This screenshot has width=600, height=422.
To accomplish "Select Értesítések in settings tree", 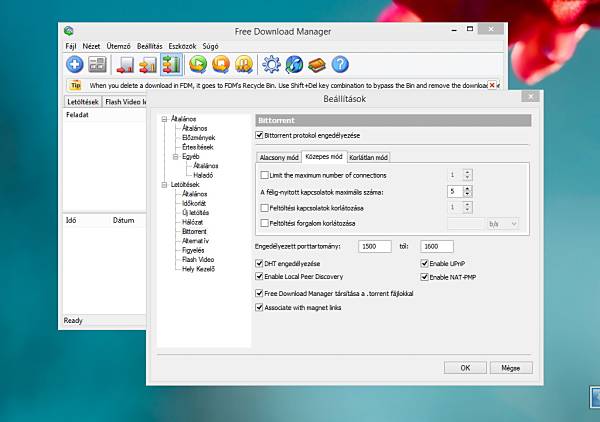I will coord(198,147).
